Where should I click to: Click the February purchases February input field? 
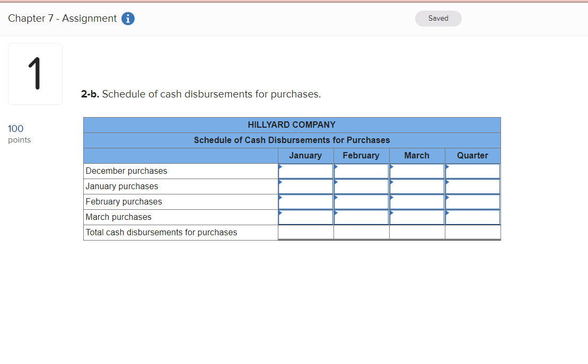point(361,202)
